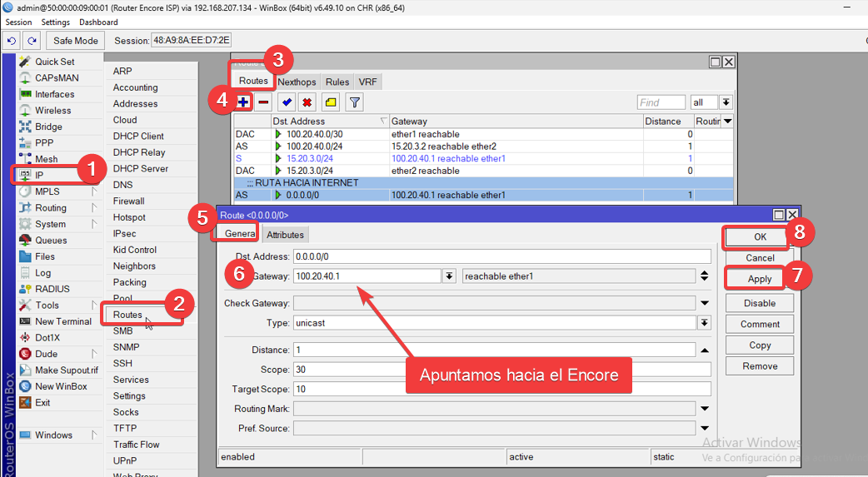Screen dimensions: 868x477
Task: Click the redo arrow icon in top toolbar
Action: [x=32, y=40]
